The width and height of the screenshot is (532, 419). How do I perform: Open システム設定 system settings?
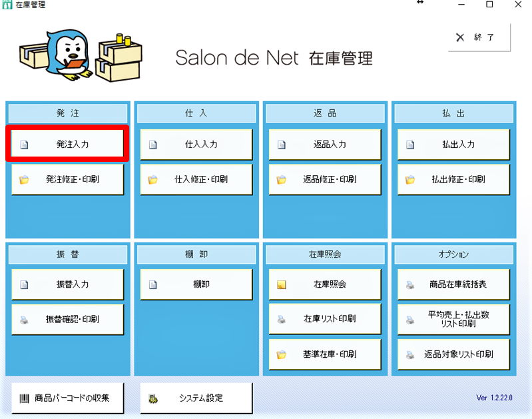(196, 398)
